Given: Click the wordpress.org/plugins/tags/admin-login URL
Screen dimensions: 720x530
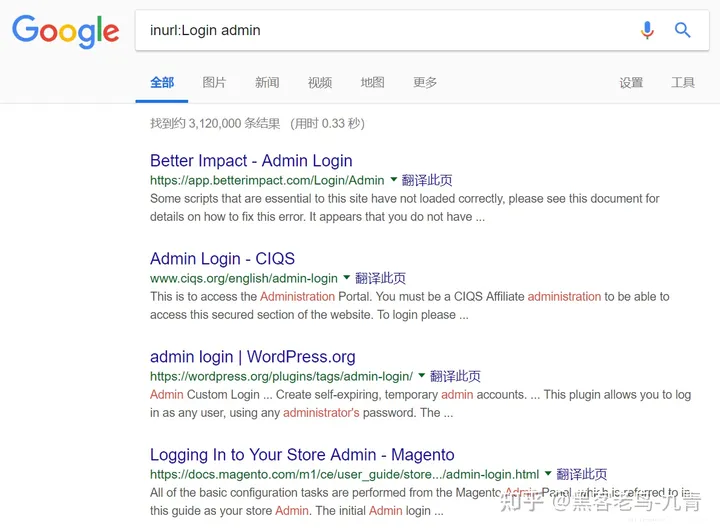Looking at the screenshot, I should coord(281,376).
